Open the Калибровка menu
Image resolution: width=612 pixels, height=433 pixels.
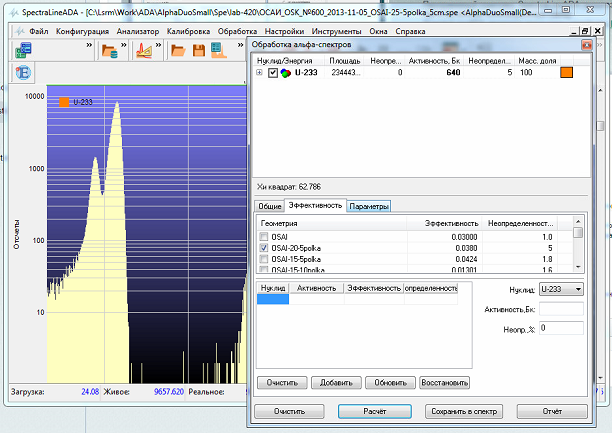(x=188, y=31)
